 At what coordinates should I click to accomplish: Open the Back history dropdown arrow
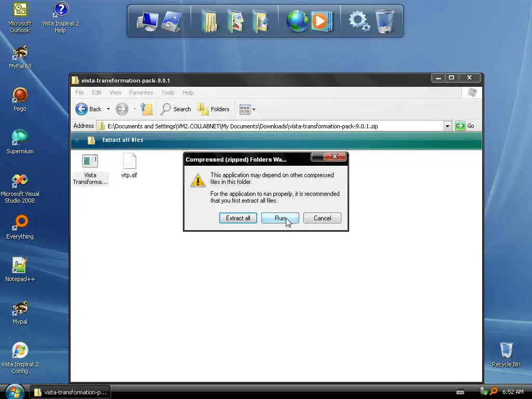tap(108, 109)
